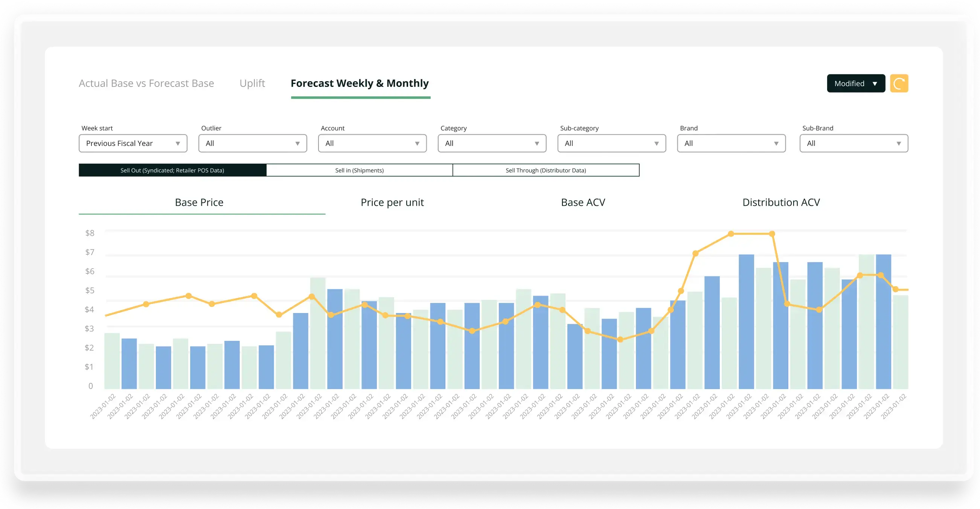Expand the Week start dropdown
The image size is (980, 509).
(x=133, y=143)
